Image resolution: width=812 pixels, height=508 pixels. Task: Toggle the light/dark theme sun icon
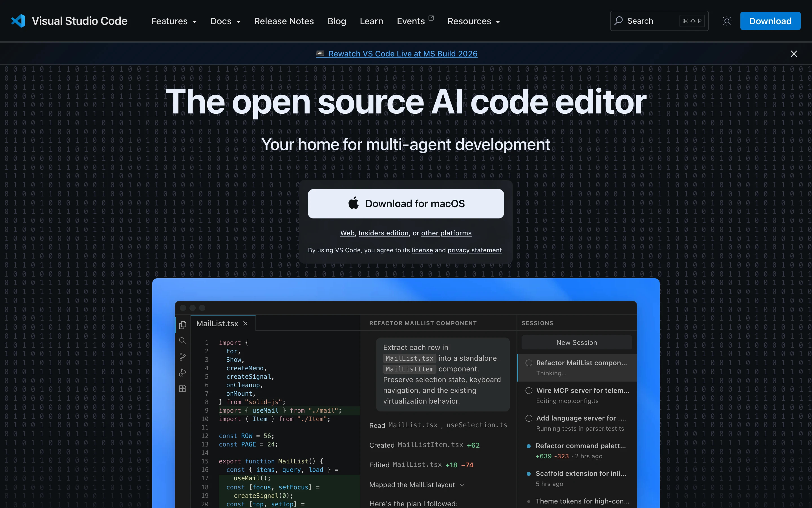tap(727, 21)
